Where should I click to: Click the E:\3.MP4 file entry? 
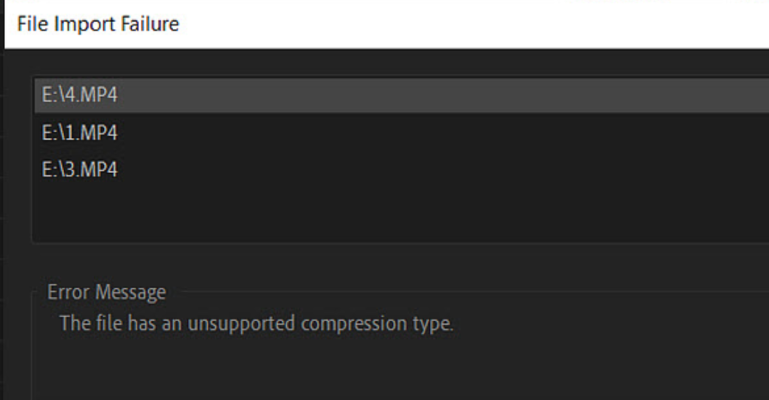point(80,169)
